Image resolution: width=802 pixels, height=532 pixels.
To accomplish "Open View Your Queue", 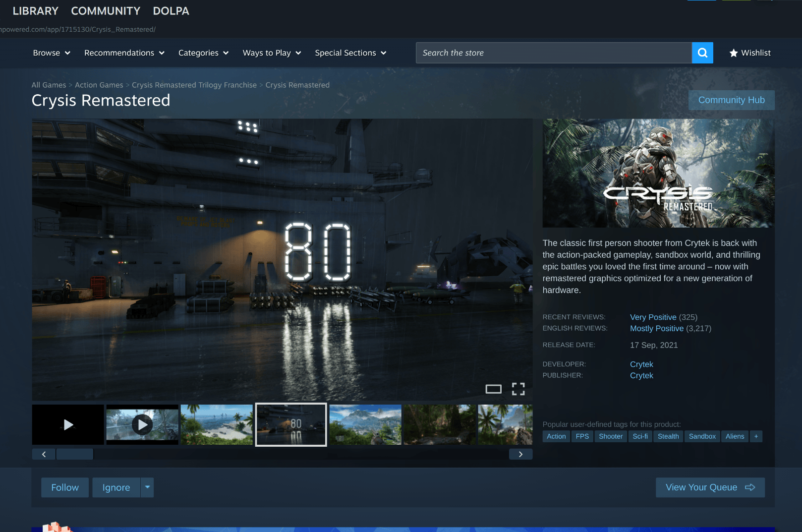I will coord(710,487).
